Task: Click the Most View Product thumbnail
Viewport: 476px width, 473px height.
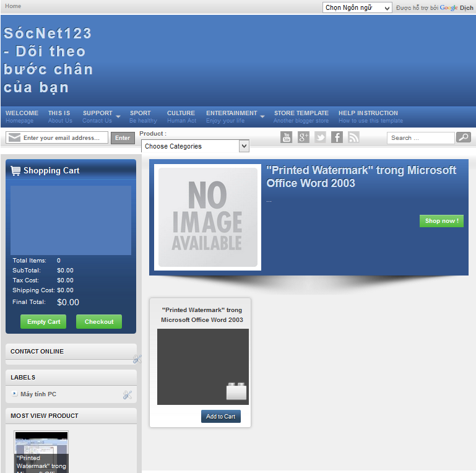Action: click(x=41, y=452)
